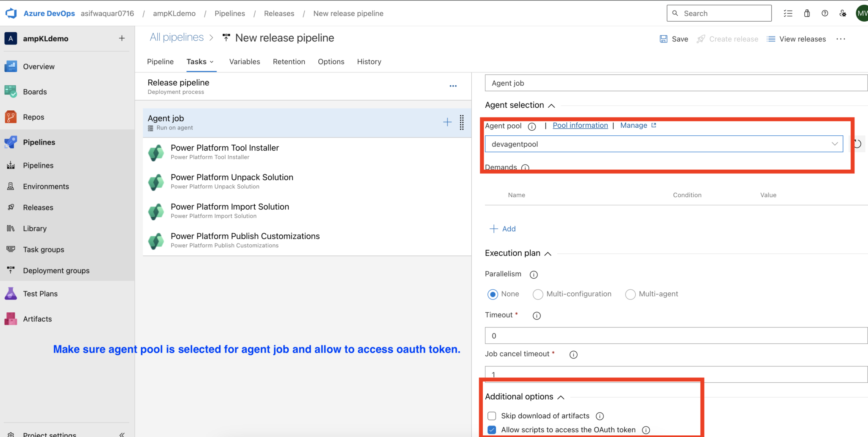Open user settings icon in header
The image size is (868, 437).
click(843, 13)
